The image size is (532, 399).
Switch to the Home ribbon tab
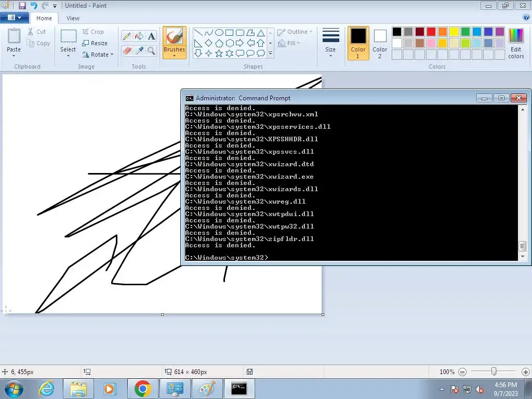pyautogui.click(x=44, y=18)
